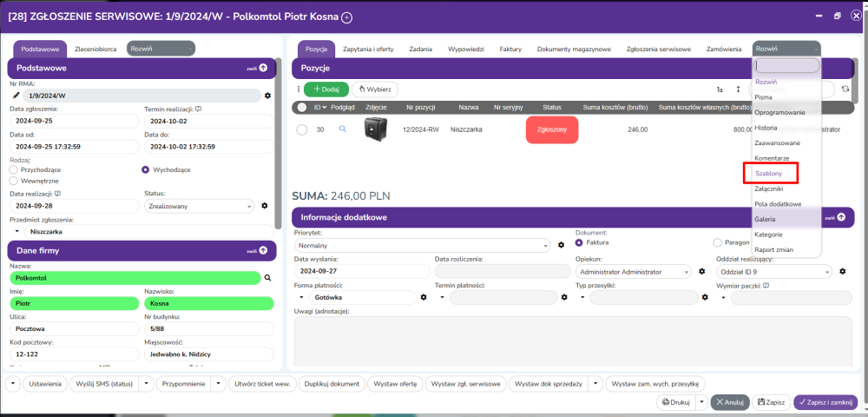This screenshot has width=868, height=417.
Task: Open the gear settings next to Nr RMA
Action: [267, 95]
